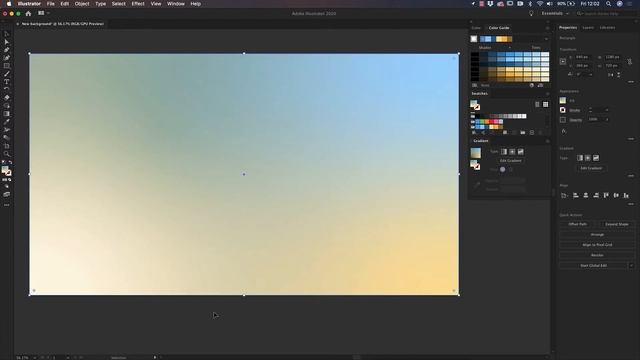This screenshot has width=640, height=360.
Task: Choose Radial gradient type in Gradient panel
Action: pos(512,152)
